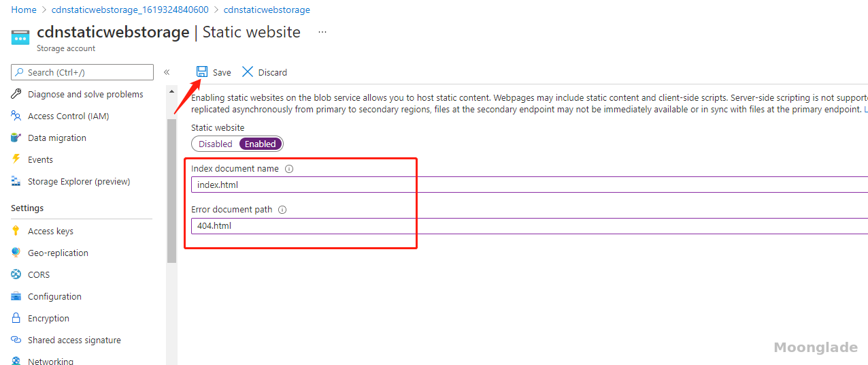
Task: Open the ellipsis more options menu
Action: (322, 32)
